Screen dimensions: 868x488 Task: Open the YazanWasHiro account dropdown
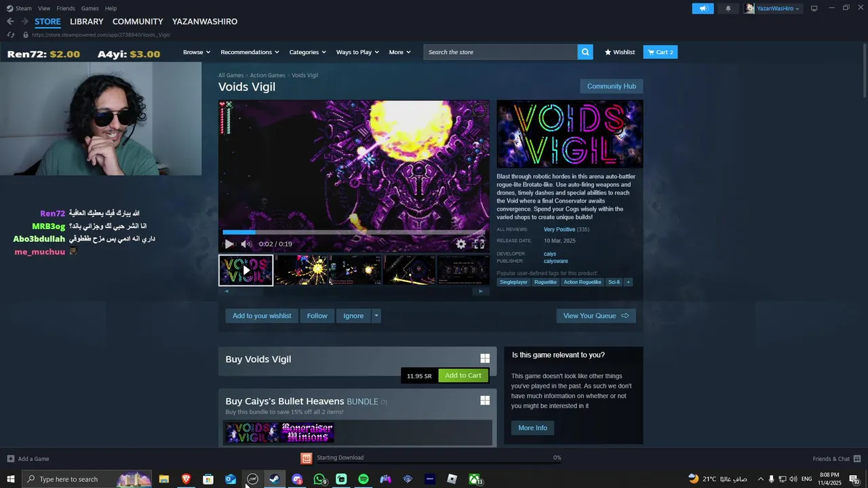[773, 8]
